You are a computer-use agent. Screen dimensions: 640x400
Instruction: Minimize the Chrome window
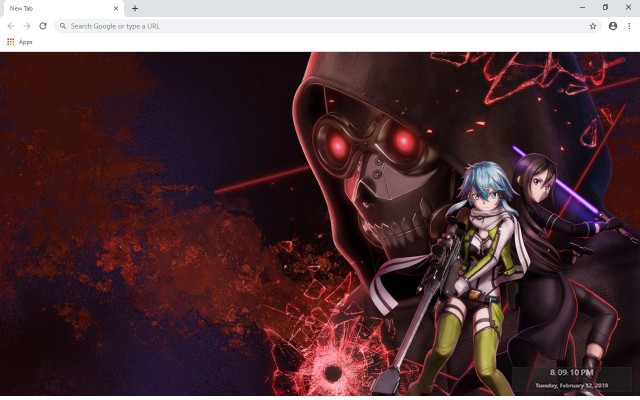tap(582, 7)
